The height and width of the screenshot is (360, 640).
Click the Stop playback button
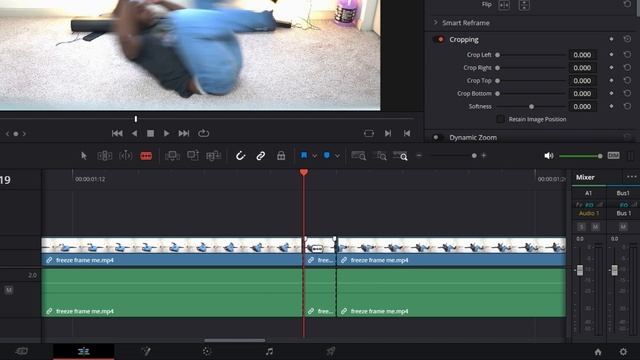point(150,133)
